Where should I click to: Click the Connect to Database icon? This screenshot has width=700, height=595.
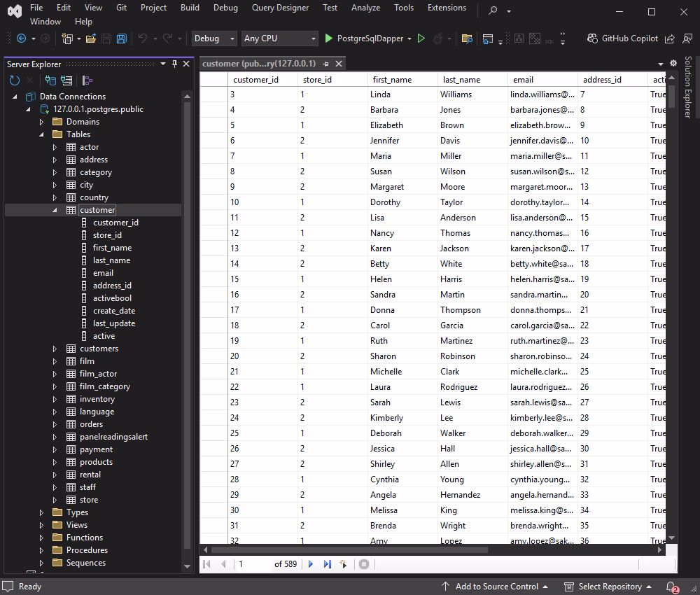coord(50,80)
